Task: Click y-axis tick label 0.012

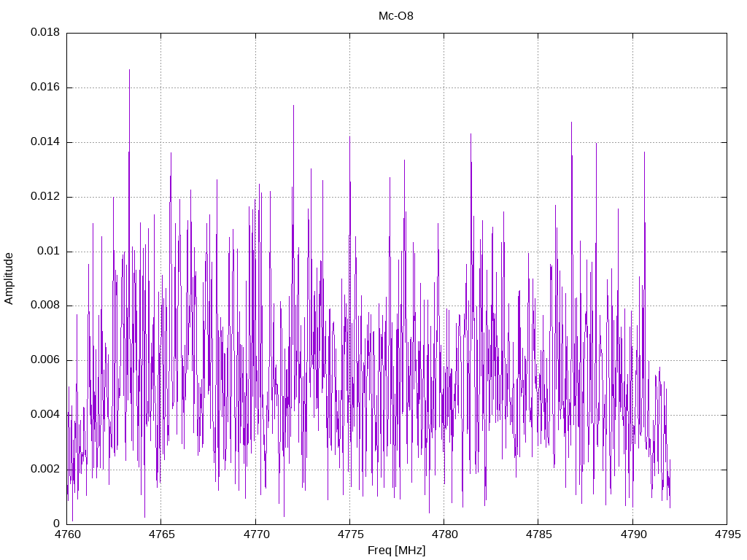Action: coord(45,197)
